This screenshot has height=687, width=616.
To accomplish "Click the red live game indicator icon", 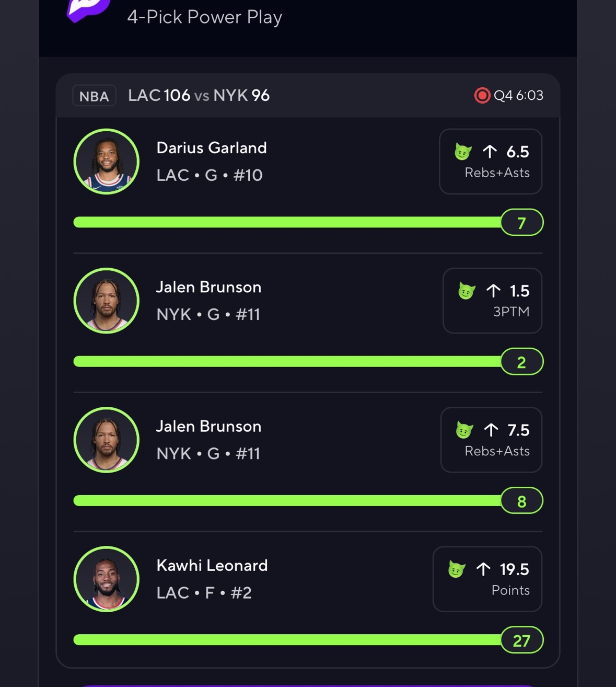I will [x=482, y=96].
